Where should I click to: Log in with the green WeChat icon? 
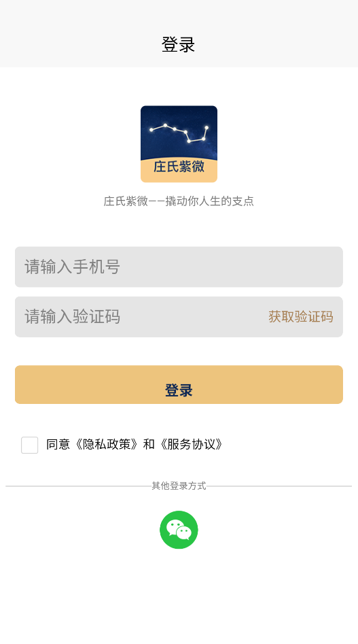tap(179, 530)
